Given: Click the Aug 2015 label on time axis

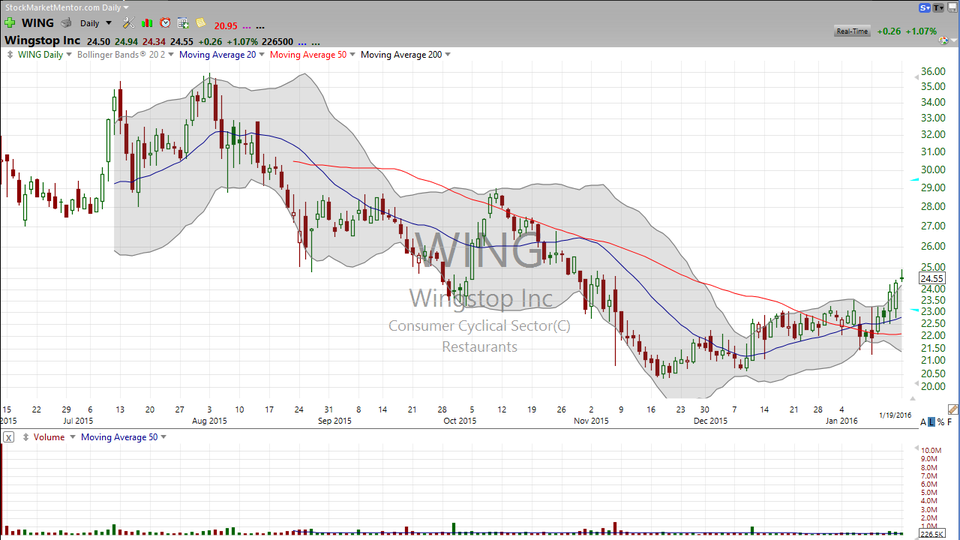Looking at the screenshot, I should (209, 421).
